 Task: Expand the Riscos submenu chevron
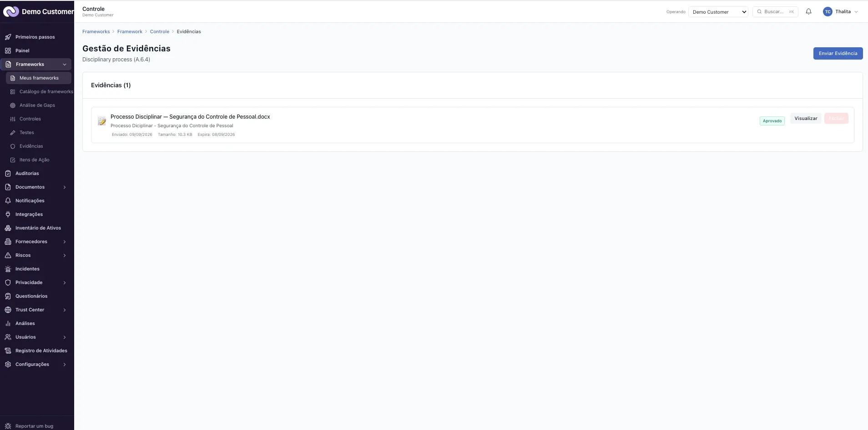point(65,255)
